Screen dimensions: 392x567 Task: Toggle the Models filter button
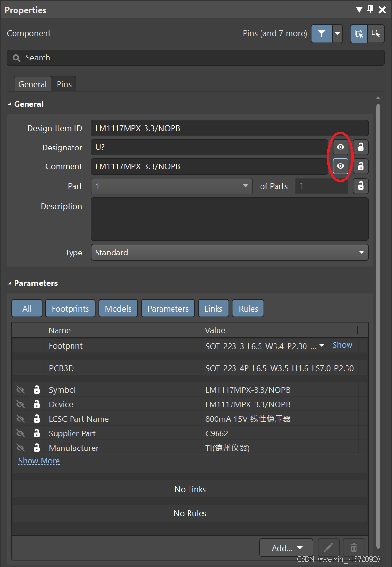pos(118,309)
